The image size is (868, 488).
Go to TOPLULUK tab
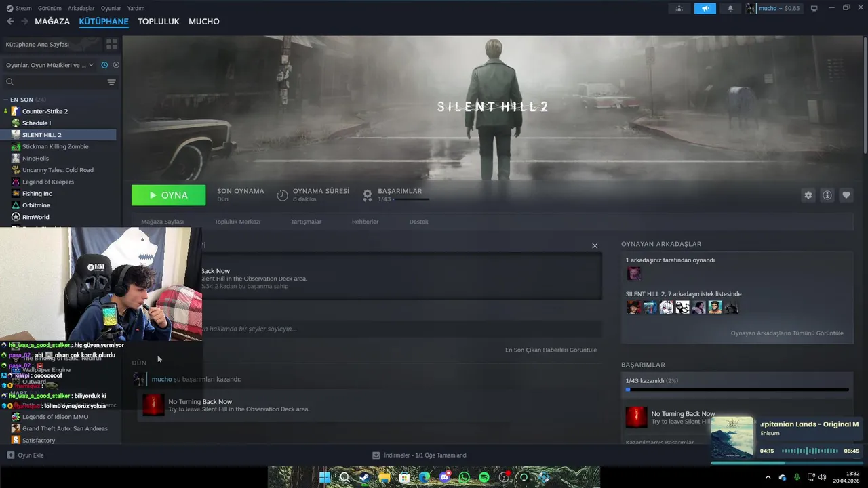pos(158,22)
